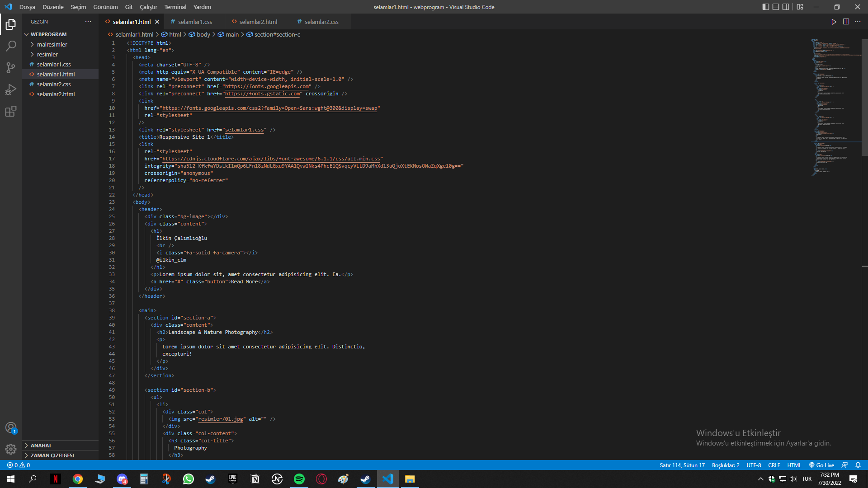Click the Windows Start button

pyautogui.click(x=11, y=479)
